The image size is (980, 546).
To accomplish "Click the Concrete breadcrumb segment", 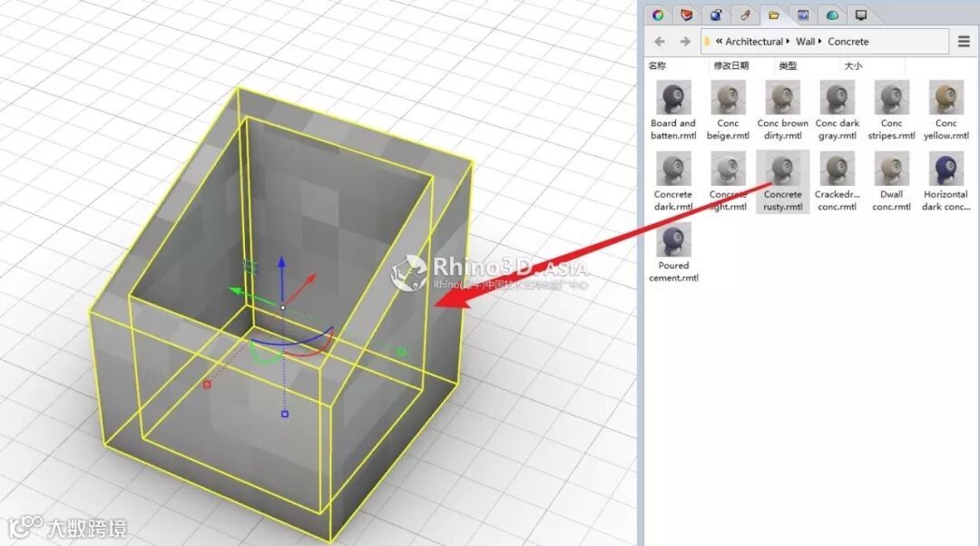I will coord(848,41).
